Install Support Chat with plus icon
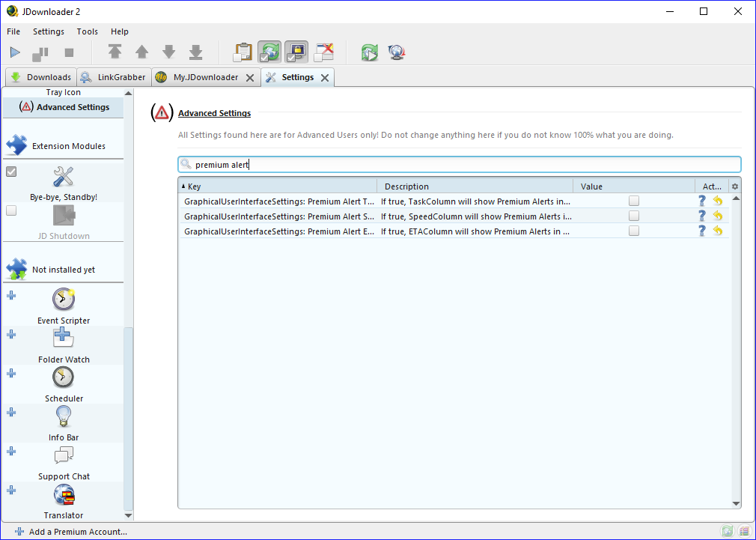This screenshot has height=540, width=756. 11,451
